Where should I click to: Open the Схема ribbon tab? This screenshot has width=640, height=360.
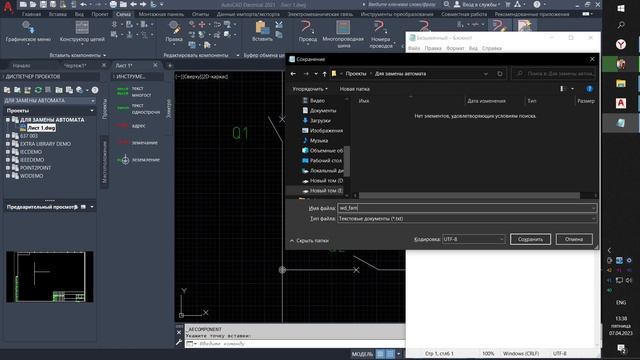click(123, 14)
